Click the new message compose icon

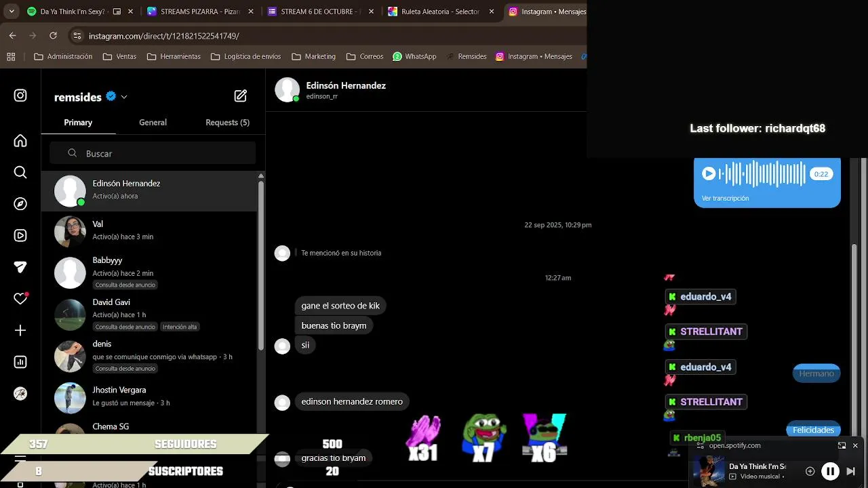point(241,96)
